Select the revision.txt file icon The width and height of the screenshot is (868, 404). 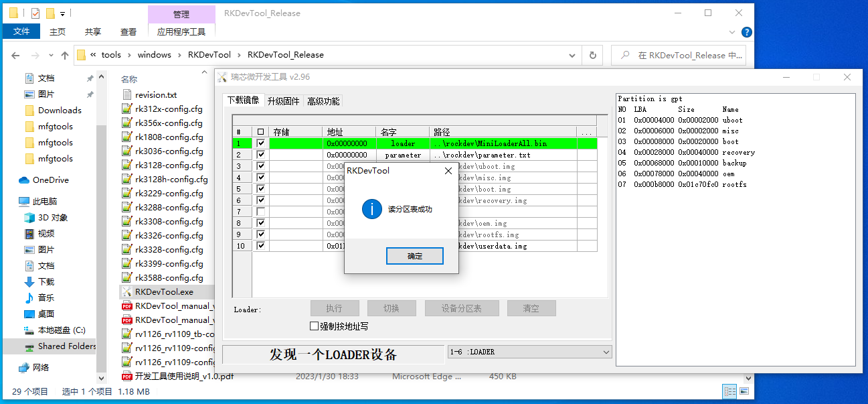(127, 95)
